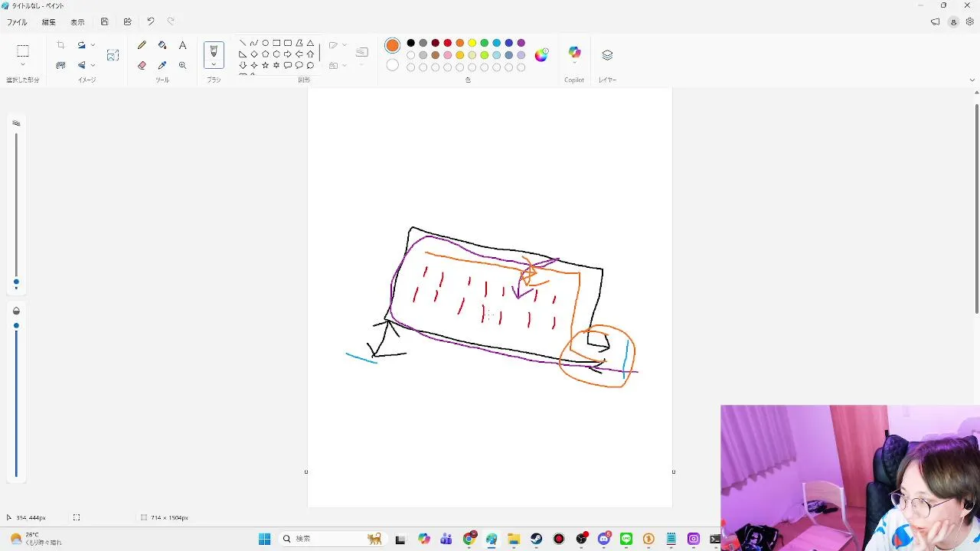The image size is (980, 551).
Task: Select Color 1 orange primary swatch
Action: (393, 45)
